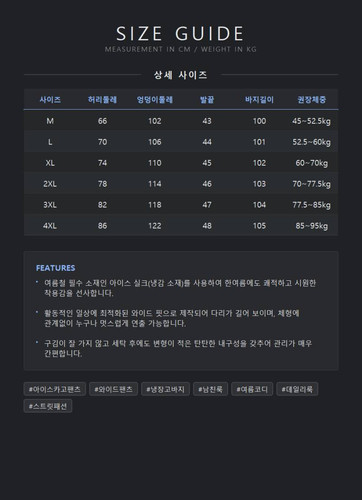The height and width of the screenshot is (500, 362).
Task: Select the 바지길이 column header
Action: click(259, 100)
